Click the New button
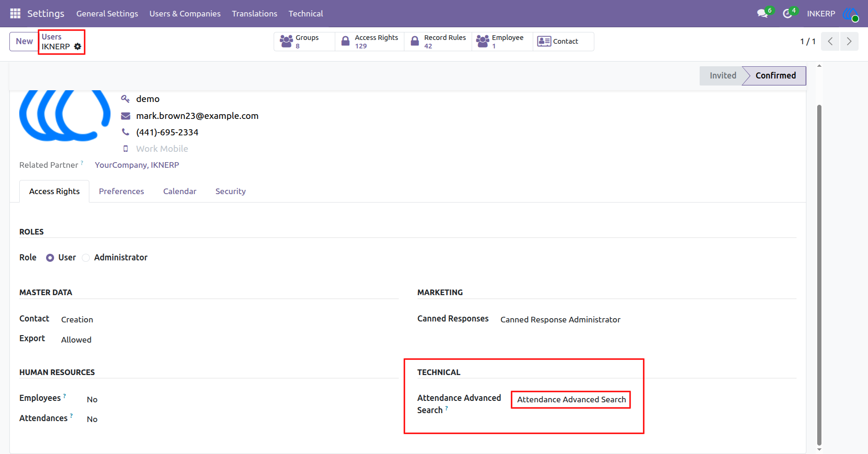This screenshot has height=454, width=868. point(24,41)
